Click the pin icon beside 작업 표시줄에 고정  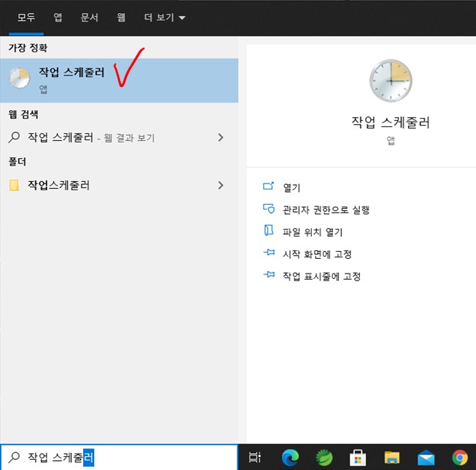click(x=269, y=274)
